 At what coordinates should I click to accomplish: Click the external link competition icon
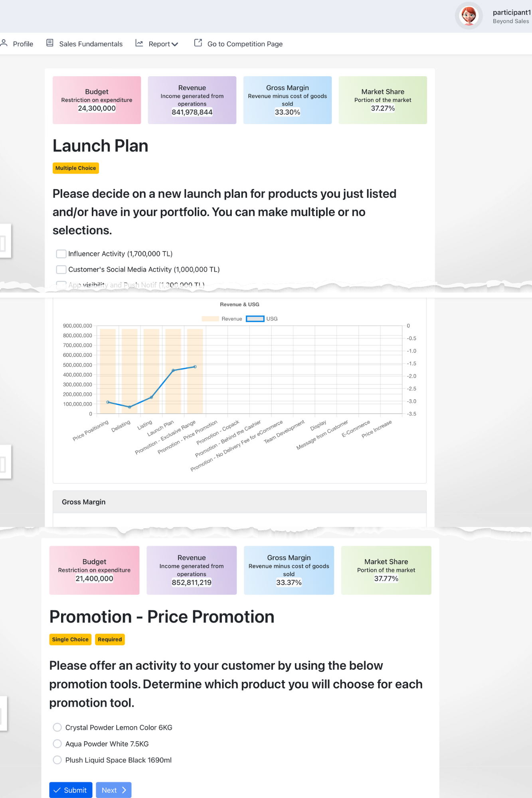pyautogui.click(x=198, y=43)
